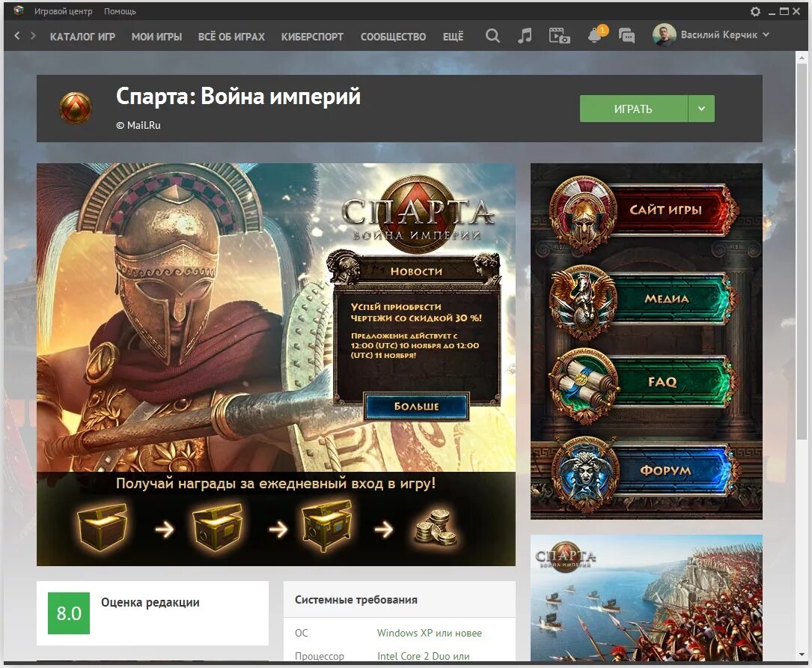Viewport: 812px width, 668px height.
Task: Click the 8.0 editorial rating badge
Action: (x=69, y=613)
